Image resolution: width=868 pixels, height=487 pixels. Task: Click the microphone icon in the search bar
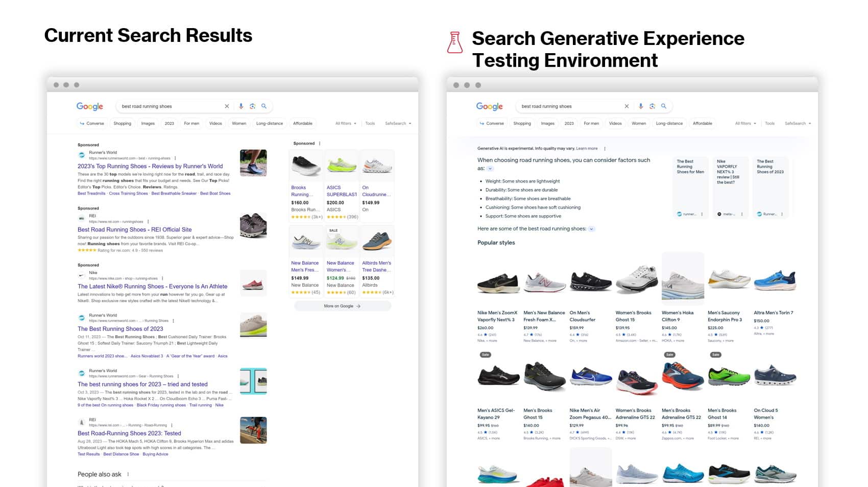[240, 106]
